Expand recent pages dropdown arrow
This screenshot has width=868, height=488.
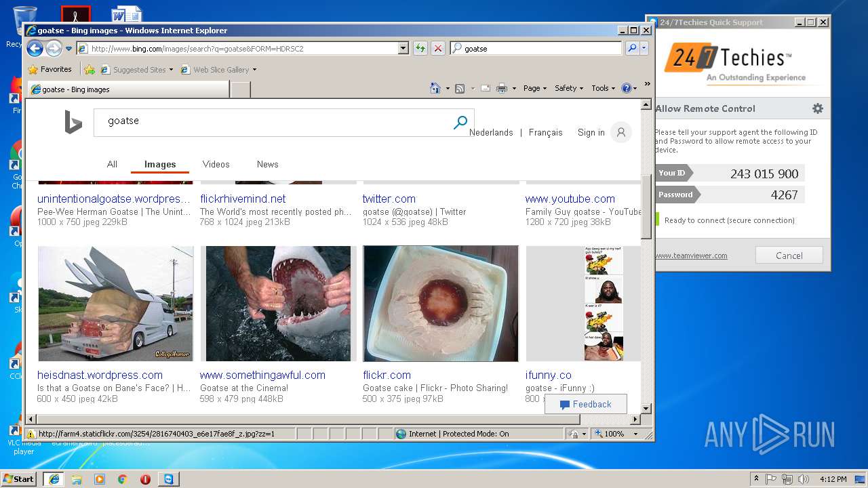click(68, 49)
